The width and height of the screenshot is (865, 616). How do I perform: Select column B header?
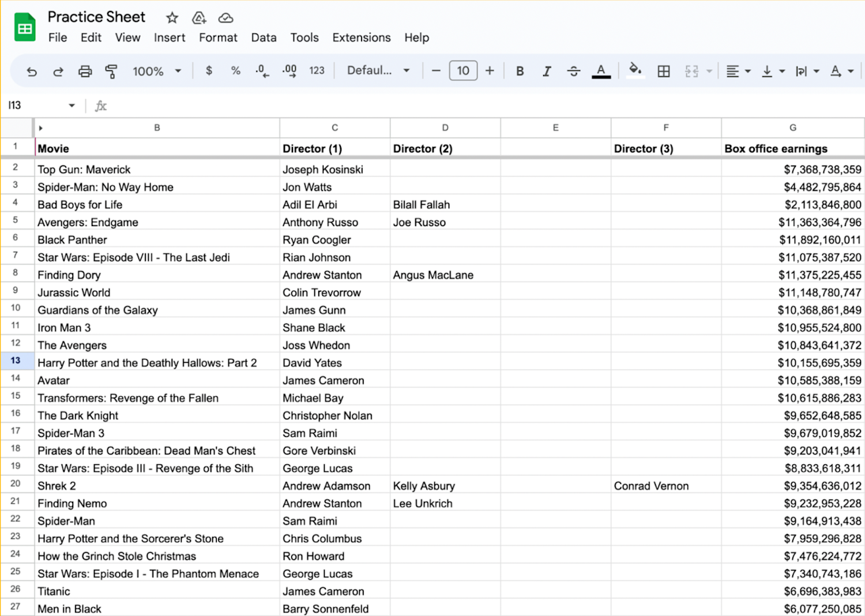coord(157,128)
